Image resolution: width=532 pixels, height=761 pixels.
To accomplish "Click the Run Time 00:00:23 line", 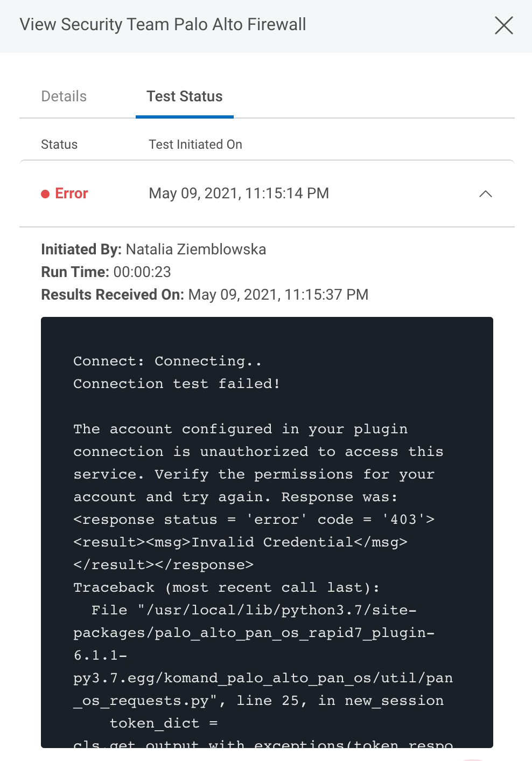I will (x=106, y=272).
